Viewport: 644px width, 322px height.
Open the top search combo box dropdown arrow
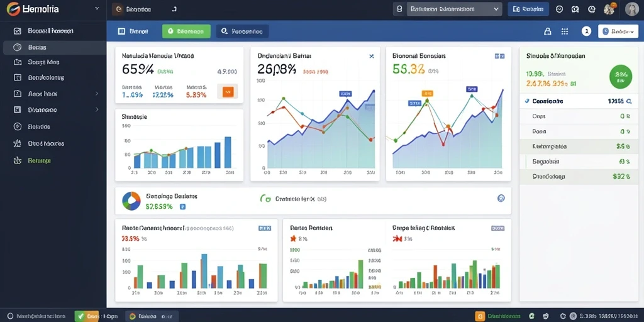(x=496, y=9)
